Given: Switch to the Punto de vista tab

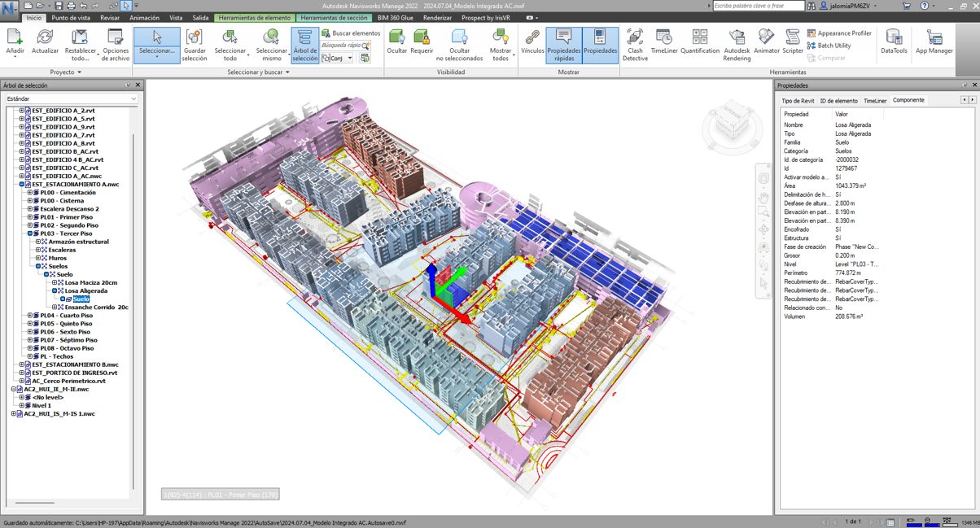Looking at the screenshot, I should pos(72,18).
